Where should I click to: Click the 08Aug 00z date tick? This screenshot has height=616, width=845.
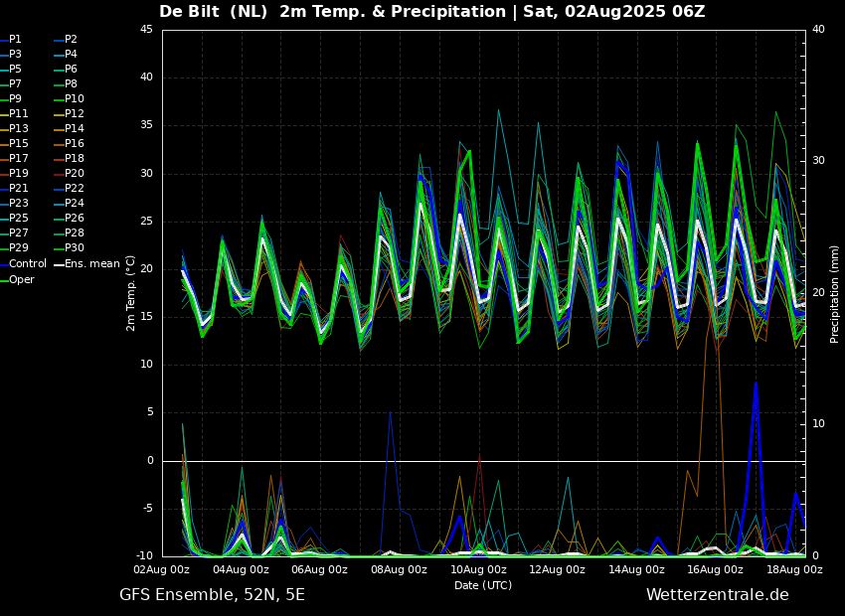click(x=399, y=570)
